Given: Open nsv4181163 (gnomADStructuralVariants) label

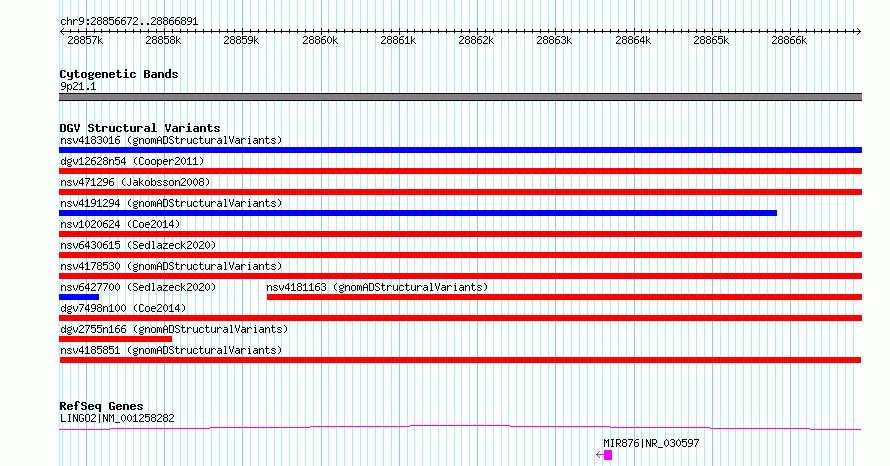Looking at the screenshot, I should point(377,287).
